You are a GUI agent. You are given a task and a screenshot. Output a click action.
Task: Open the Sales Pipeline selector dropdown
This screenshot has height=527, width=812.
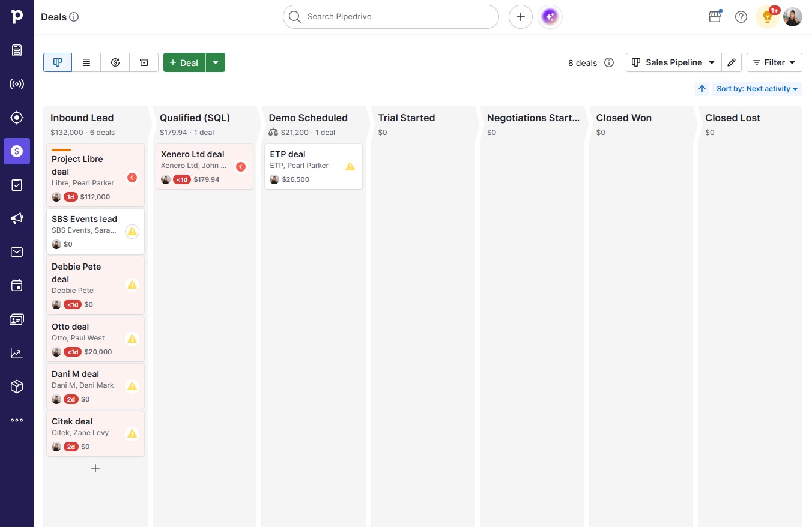pyautogui.click(x=673, y=62)
